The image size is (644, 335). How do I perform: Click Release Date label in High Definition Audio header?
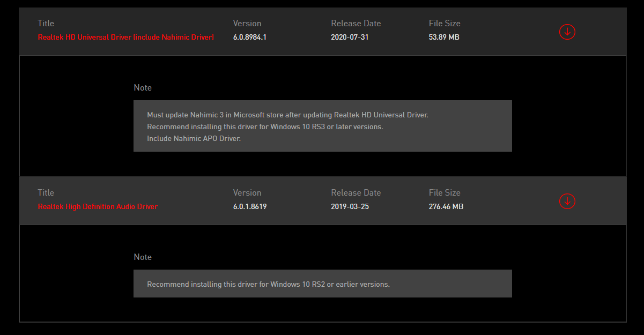(356, 192)
